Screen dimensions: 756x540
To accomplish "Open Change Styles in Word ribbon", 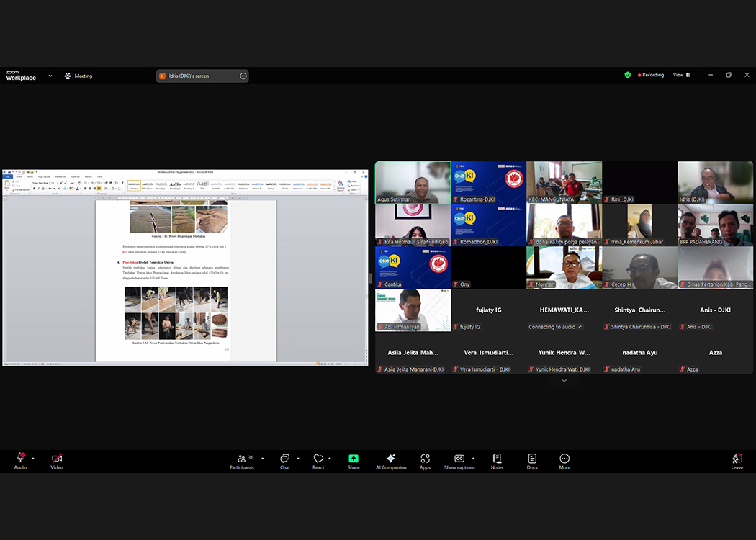I will pyautogui.click(x=341, y=186).
